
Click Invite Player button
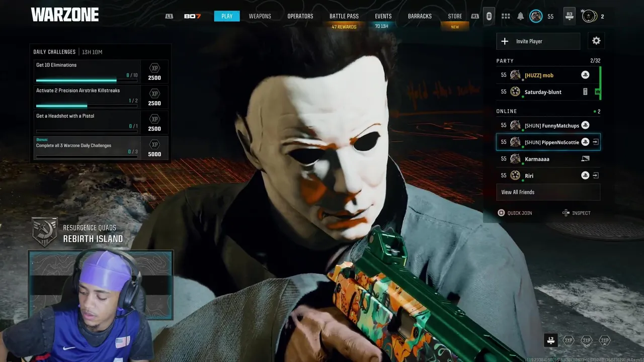coord(538,41)
